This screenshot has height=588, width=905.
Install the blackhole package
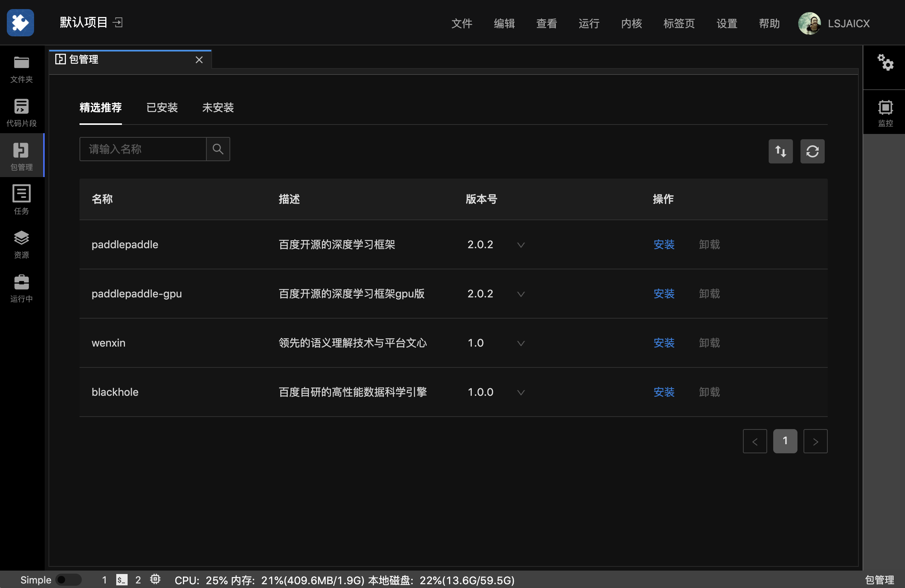click(664, 392)
